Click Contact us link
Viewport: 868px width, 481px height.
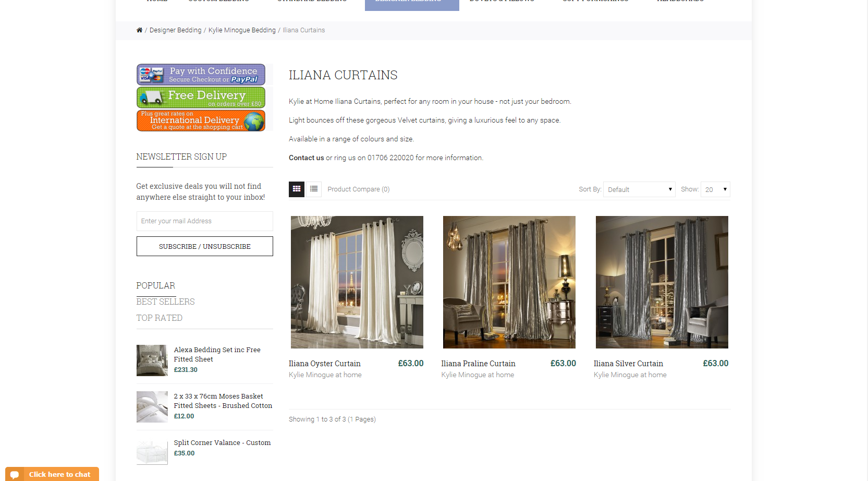pyautogui.click(x=307, y=158)
